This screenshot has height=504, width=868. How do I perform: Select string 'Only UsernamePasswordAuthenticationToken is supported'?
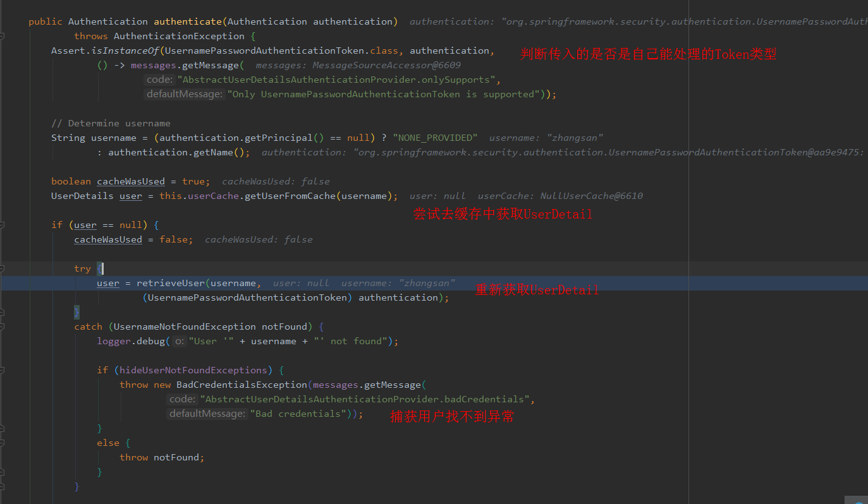point(384,94)
